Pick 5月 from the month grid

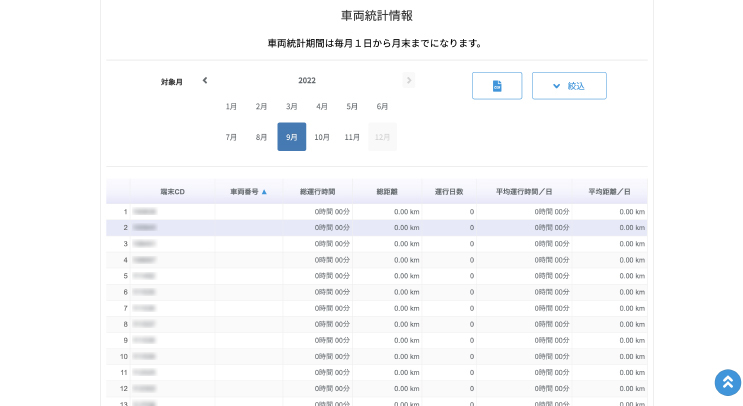coord(352,106)
